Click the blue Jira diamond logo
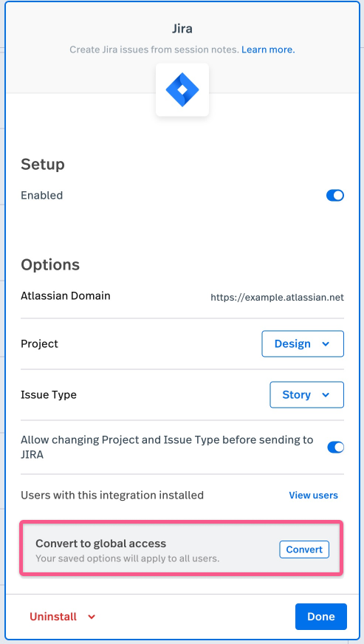Image resolution: width=364 pixels, height=644 pixels. click(182, 89)
